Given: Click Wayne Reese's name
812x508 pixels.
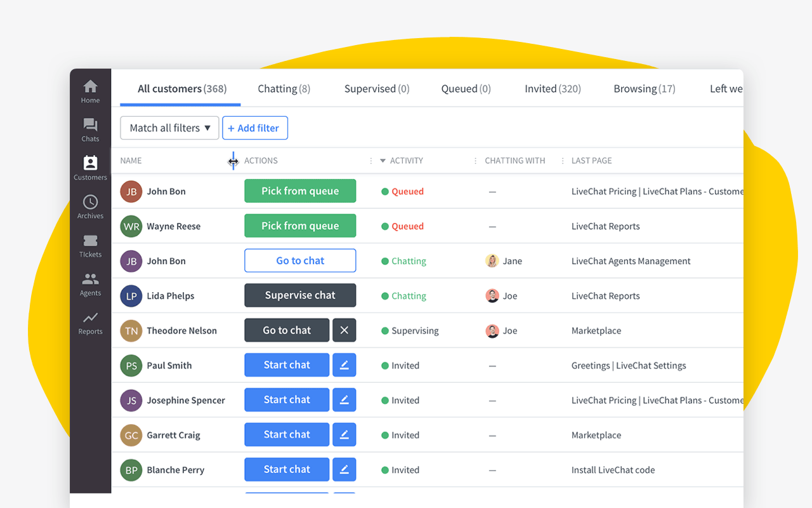Looking at the screenshot, I should (173, 226).
